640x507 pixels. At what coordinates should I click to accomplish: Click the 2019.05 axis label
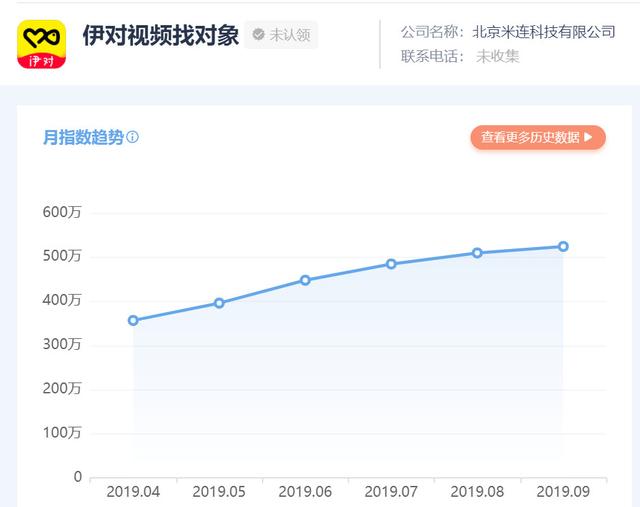219,491
